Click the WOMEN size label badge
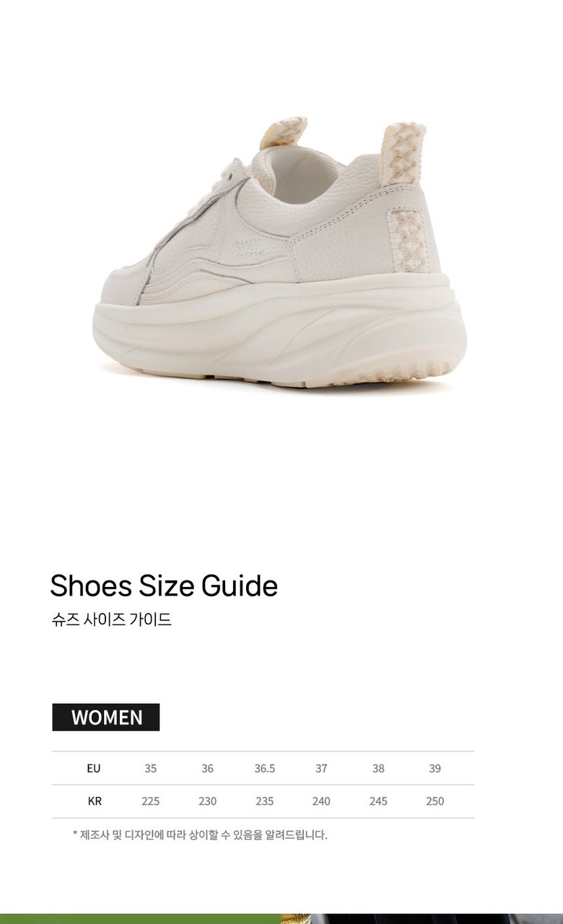 (x=106, y=717)
